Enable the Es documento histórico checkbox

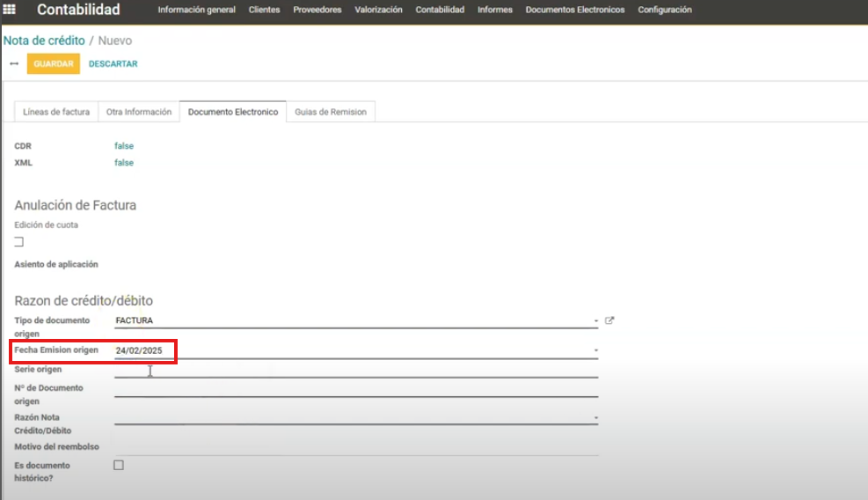tap(119, 465)
